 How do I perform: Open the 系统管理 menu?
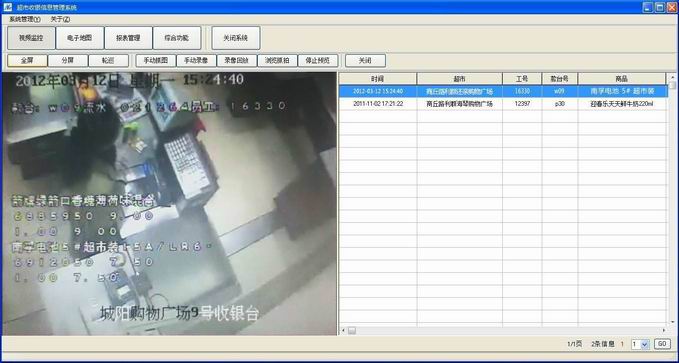pyautogui.click(x=25, y=19)
